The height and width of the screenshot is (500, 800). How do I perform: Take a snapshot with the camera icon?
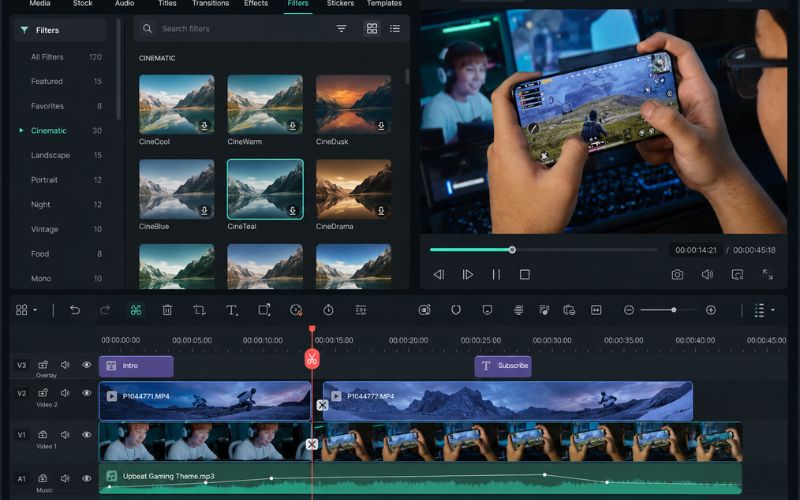[x=677, y=274]
